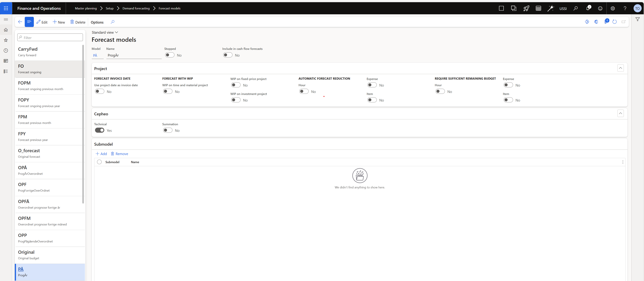
Task: Open Favorites star in left sidebar
Action: (6, 40)
